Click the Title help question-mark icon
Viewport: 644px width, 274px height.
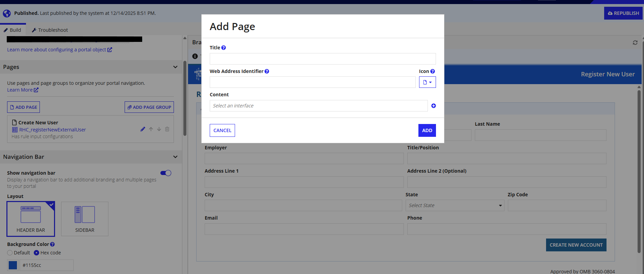click(224, 48)
